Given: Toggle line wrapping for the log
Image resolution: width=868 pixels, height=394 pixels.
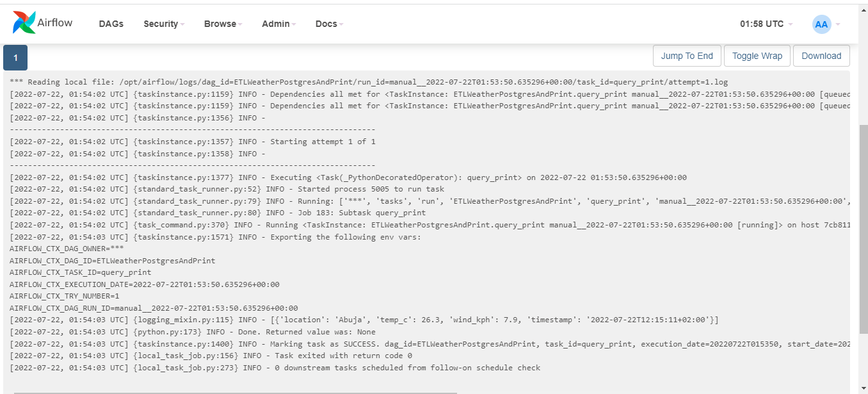Looking at the screenshot, I should 757,56.
